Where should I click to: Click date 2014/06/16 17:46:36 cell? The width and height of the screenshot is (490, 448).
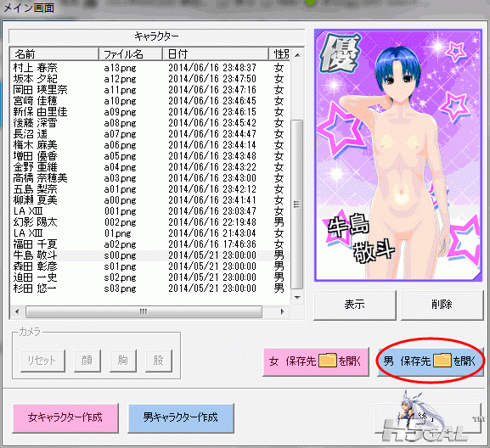pos(212,244)
